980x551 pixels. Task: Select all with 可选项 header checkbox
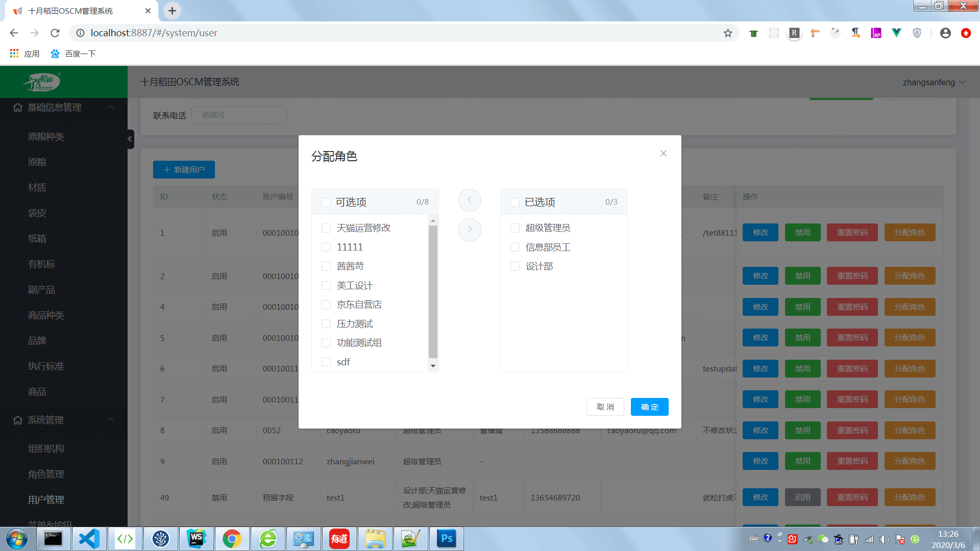coord(326,203)
